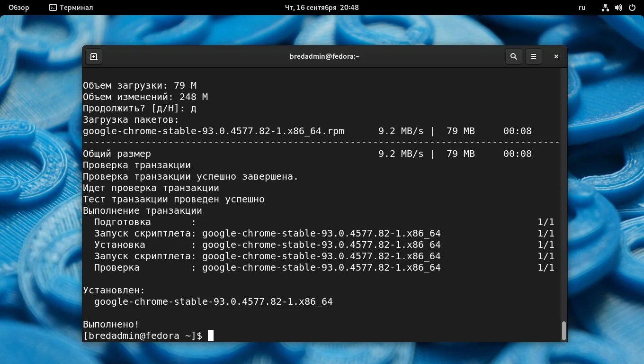Click the "[bredadmin@fedora ~]$" prompt text
The width and height of the screenshot is (644, 364).
click(x=143, y=336)
